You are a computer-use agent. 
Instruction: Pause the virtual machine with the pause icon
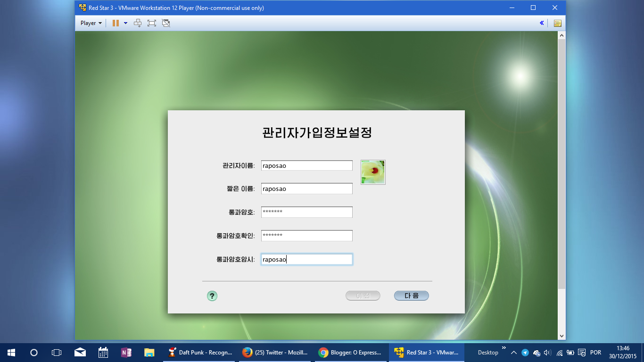point(116,23)
